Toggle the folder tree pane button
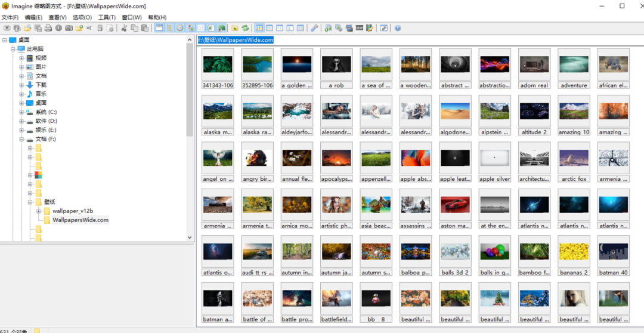Image resolution: width=644 pixels, height=333 pixels. (x=169, y=28)
